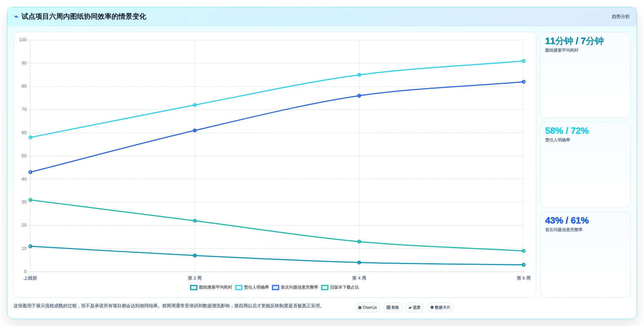Click 首次问题信息完整率 point at 第 4 周
Screen dimensions: 644x326
pos(359,96)
